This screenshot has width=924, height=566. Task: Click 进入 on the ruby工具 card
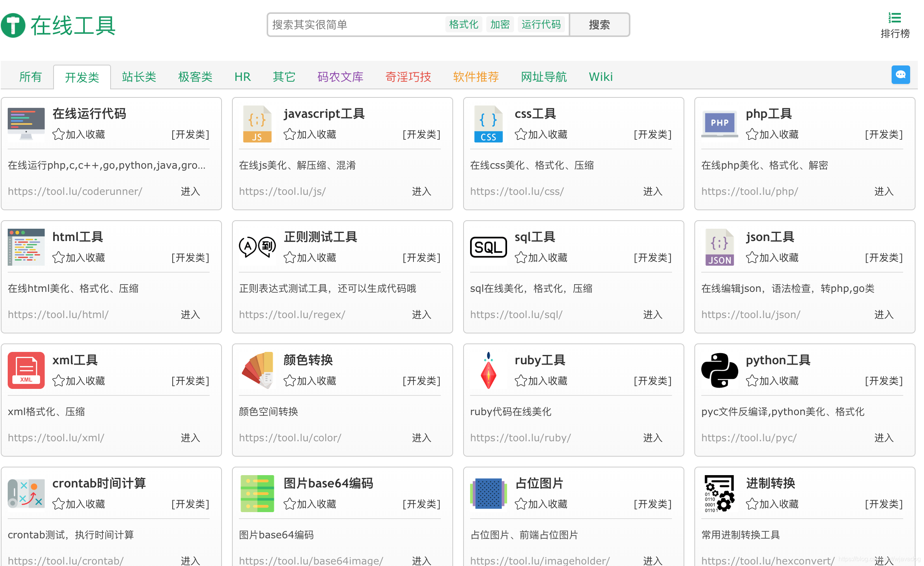pyautogui.click(x=653, y=438)
